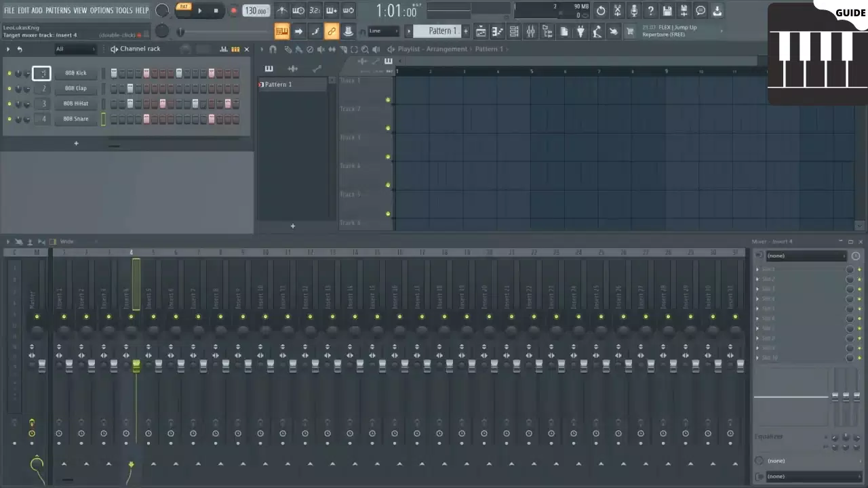The image size is (868, 488).
Task: Open the Channel rack menu arrow
Action: tap(8, 49)
